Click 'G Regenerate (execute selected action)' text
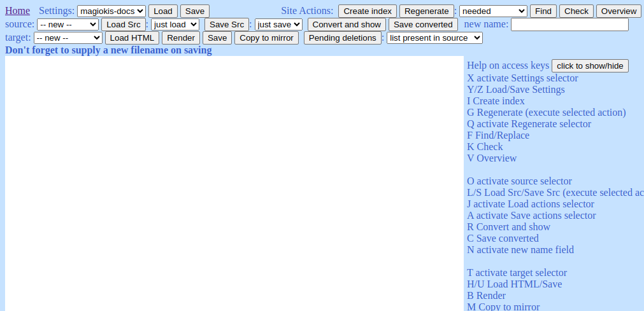The image size is (644, 311). [x=547, y=113]
